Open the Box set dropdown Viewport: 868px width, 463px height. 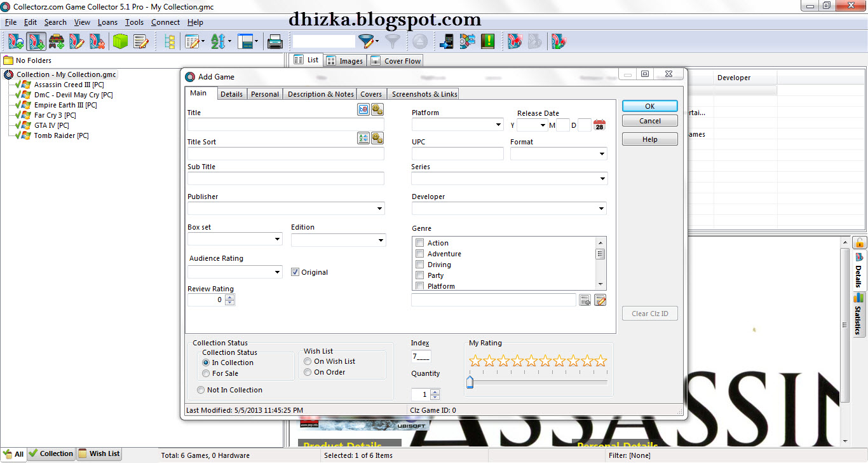point(278,240)
